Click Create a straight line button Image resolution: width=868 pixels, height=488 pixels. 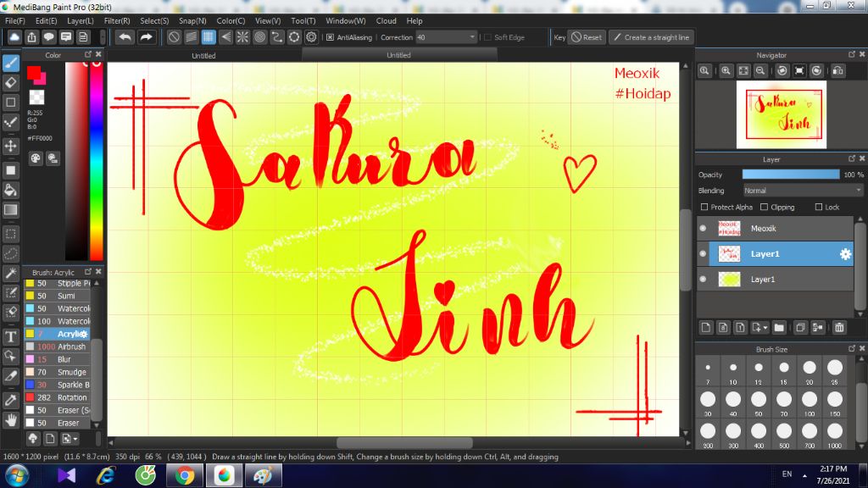pyautogui.click(x=652, y=37)
